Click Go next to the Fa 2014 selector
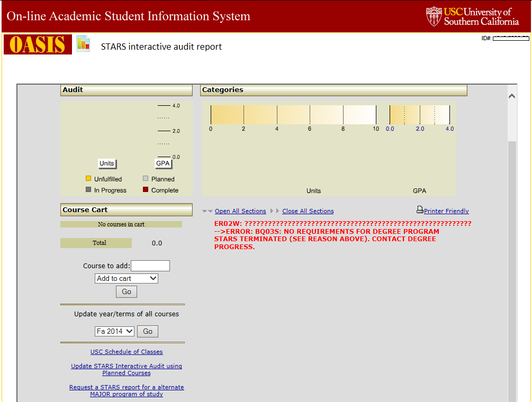 tap(148, 332)
